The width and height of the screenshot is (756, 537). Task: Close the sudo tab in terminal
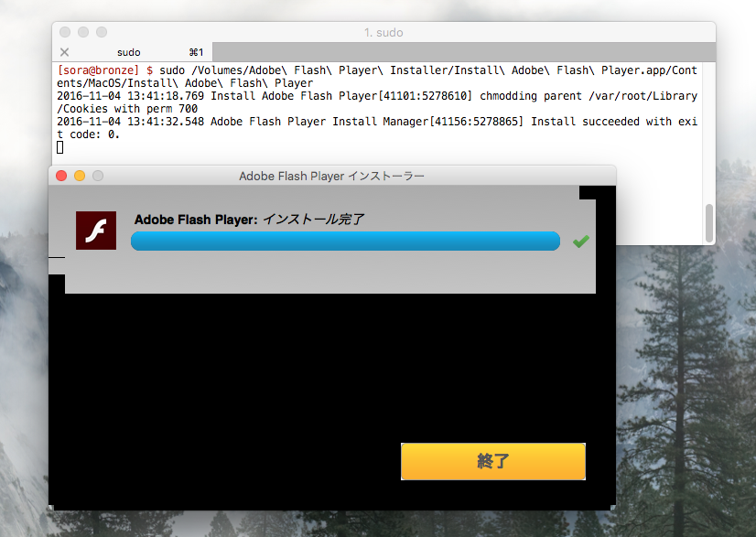[65, 52]
